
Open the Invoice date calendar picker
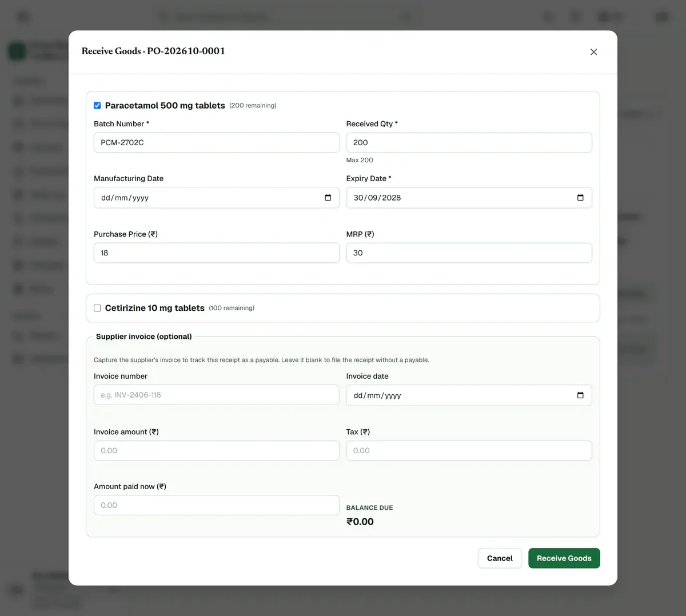click(x=580, y=395)
